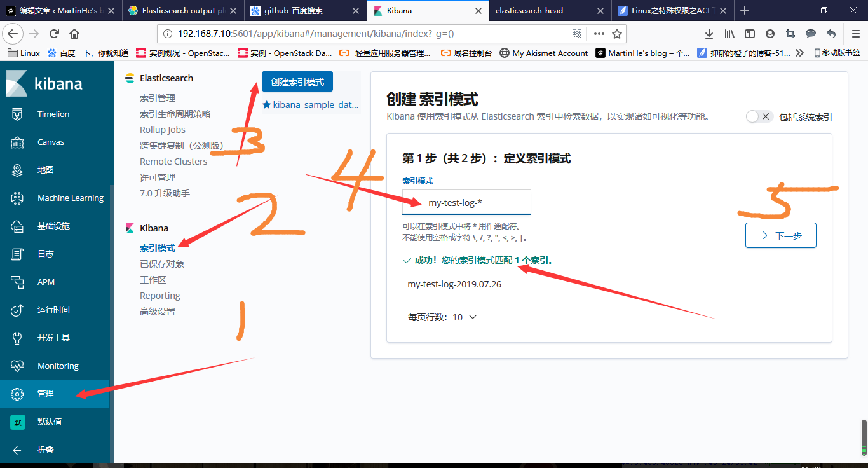The image size is (868, 468).
Task: Open the kibana_sample_data index pattern
Action: click(x=315, y=105)
